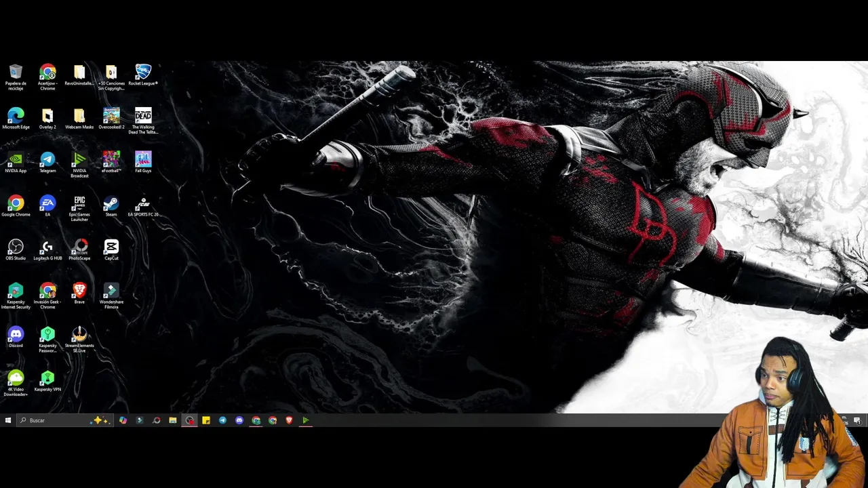Open File Explorer from the taskbar

pyautogui.click(x=173, y=420)
